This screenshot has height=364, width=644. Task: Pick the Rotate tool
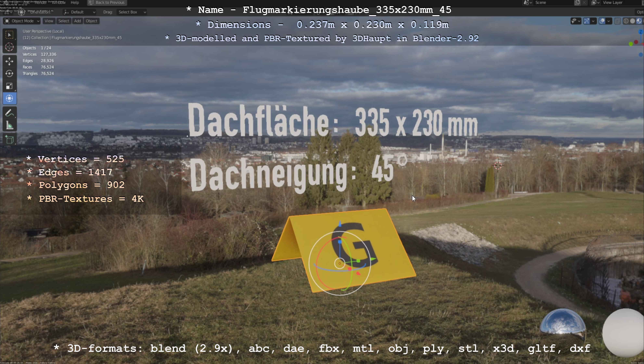point(9,73)
